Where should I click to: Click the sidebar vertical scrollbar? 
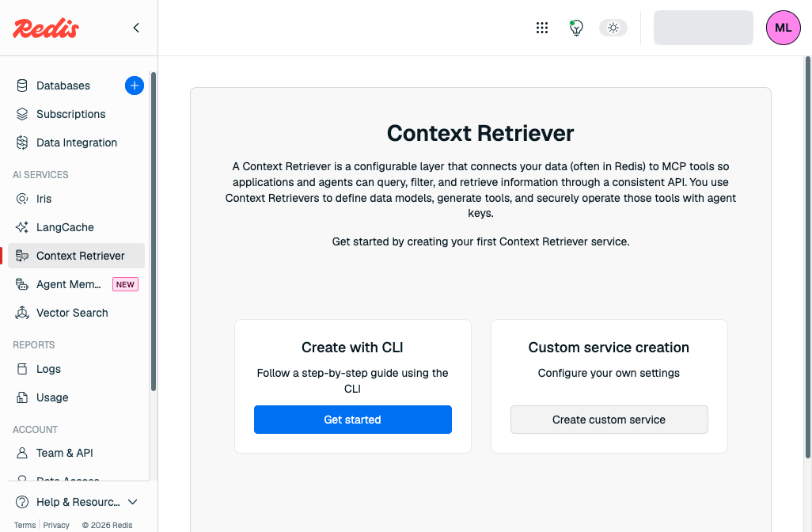154,231
